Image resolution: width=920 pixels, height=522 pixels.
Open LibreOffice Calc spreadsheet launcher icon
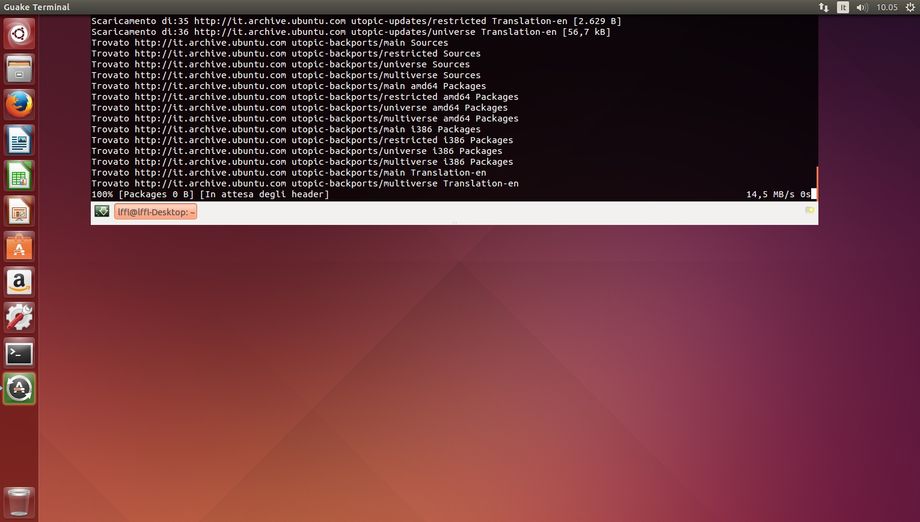(19, 176)
